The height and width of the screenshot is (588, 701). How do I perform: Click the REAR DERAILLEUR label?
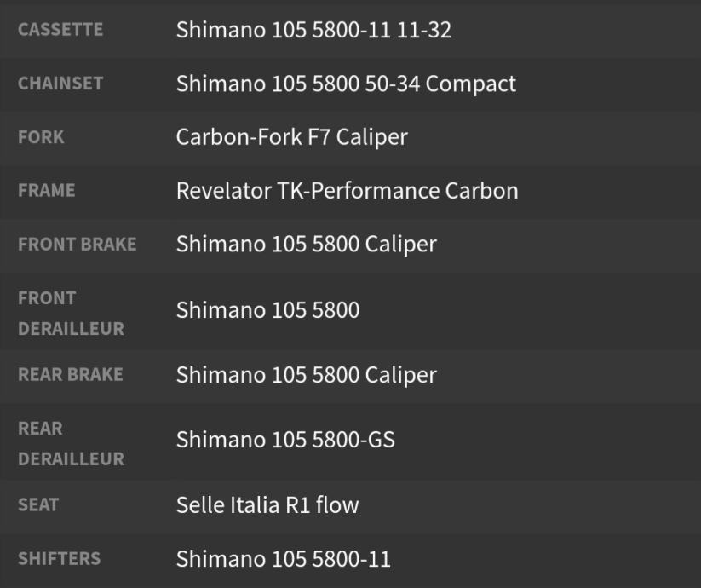point(71,443)
